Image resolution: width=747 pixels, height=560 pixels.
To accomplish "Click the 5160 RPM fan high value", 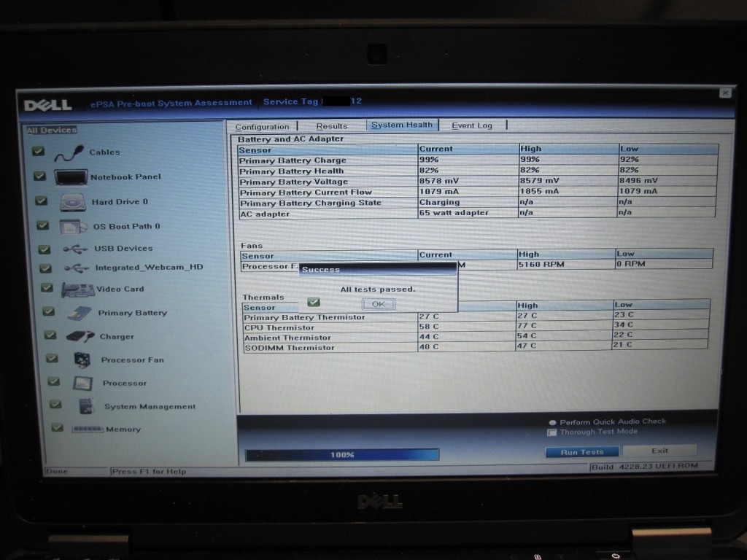I will click(541, 264).
